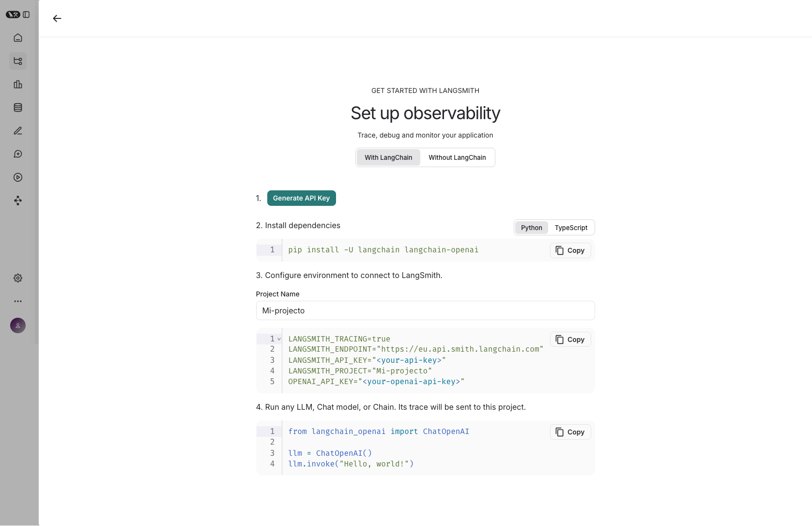The height and width of the screenshot is (526, 812).
Task: Click the LANGSMITH_TRACING=true line
Action: 339,339
